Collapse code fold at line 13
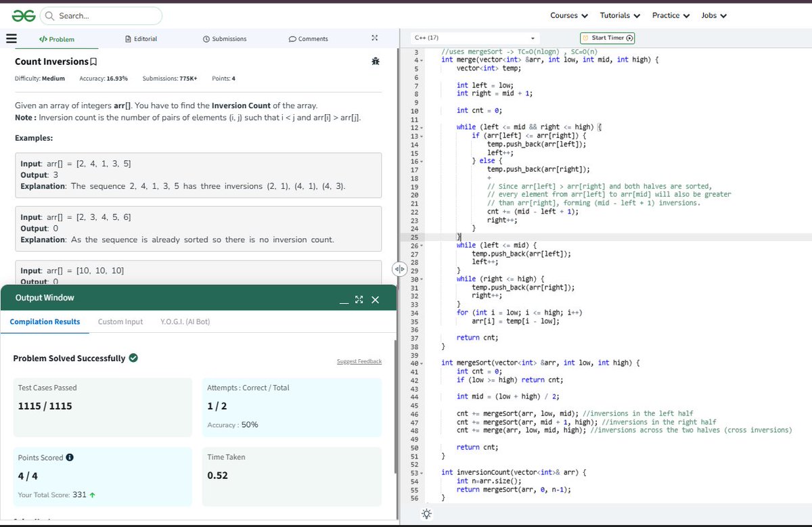812x527 pixels. point(423,136)
